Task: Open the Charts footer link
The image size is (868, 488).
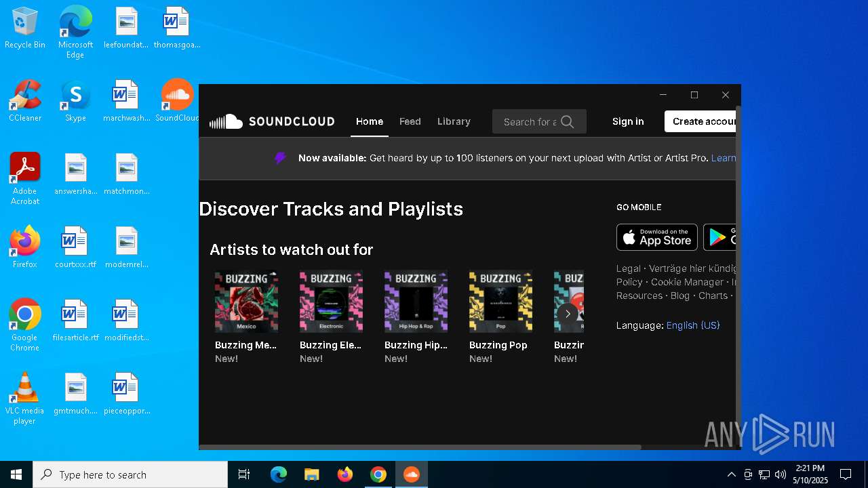Action: 713,296
